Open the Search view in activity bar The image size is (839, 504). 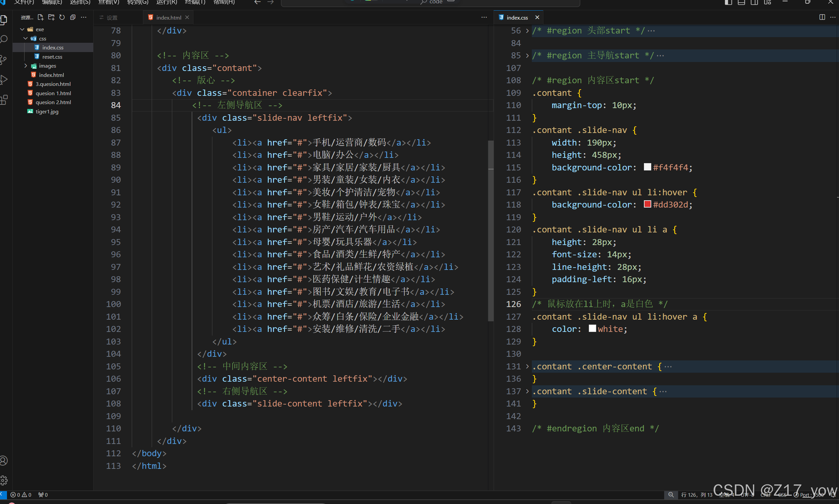point(4,39)
